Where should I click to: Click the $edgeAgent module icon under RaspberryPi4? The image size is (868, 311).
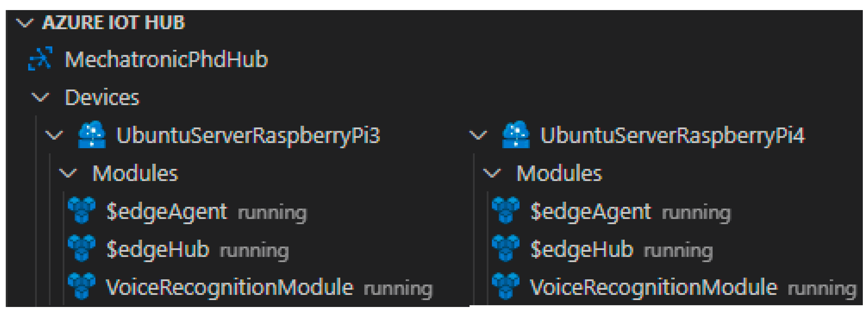coord(505,210)
